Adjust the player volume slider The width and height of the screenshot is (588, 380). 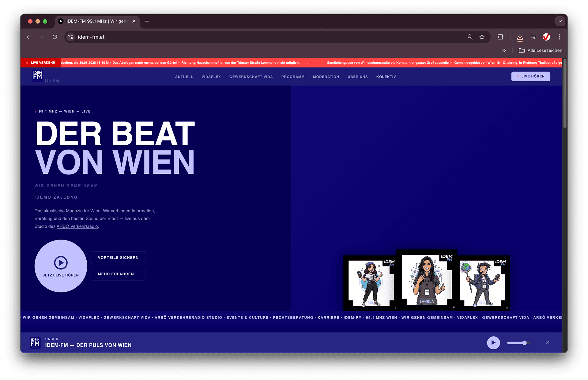coord(518,343)
